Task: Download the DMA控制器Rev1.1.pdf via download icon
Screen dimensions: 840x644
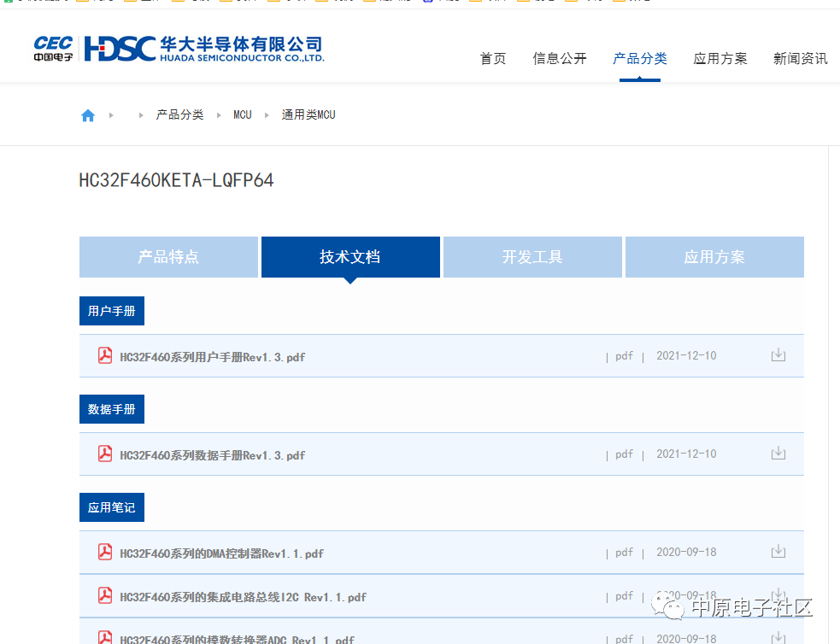Action: 778,552
